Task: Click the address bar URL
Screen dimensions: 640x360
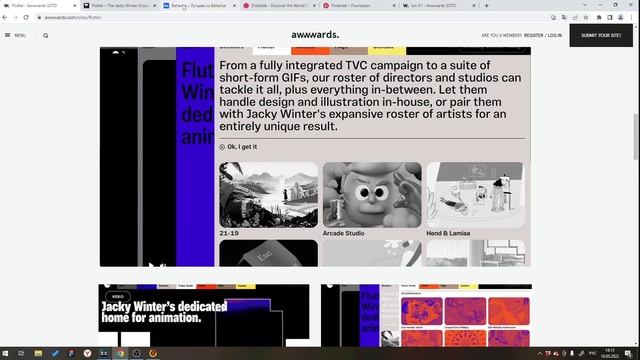Action: pos(73,18)
